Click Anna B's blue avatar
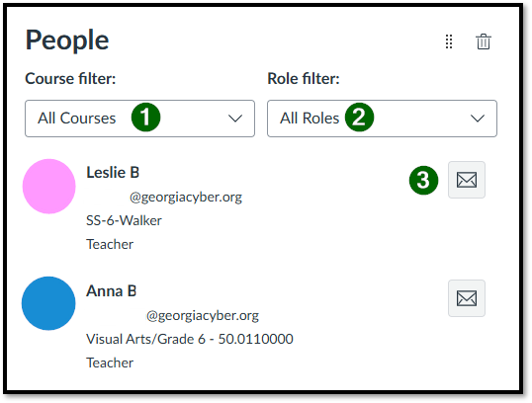Image resolution: width=532 pixels, height=403 pixels. 48,303
